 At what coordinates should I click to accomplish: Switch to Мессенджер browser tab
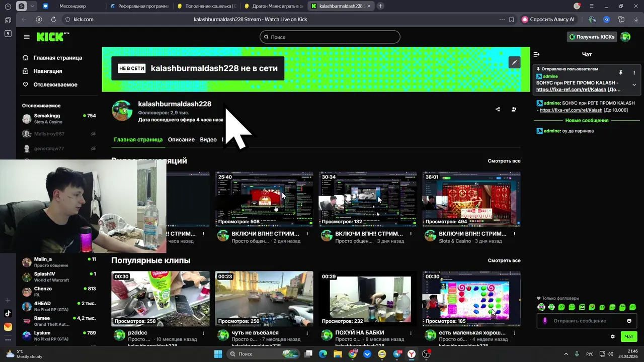click(72, 6)
